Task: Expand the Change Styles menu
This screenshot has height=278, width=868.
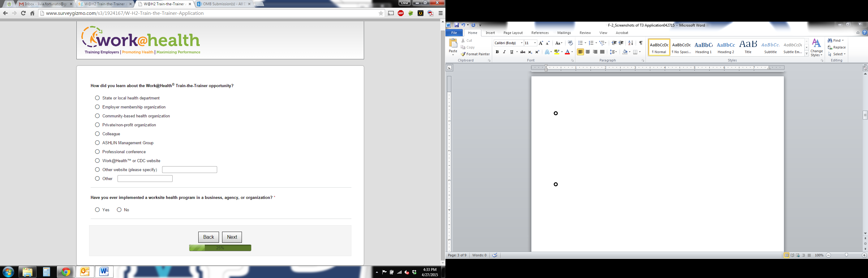Action: pos(816,48)
